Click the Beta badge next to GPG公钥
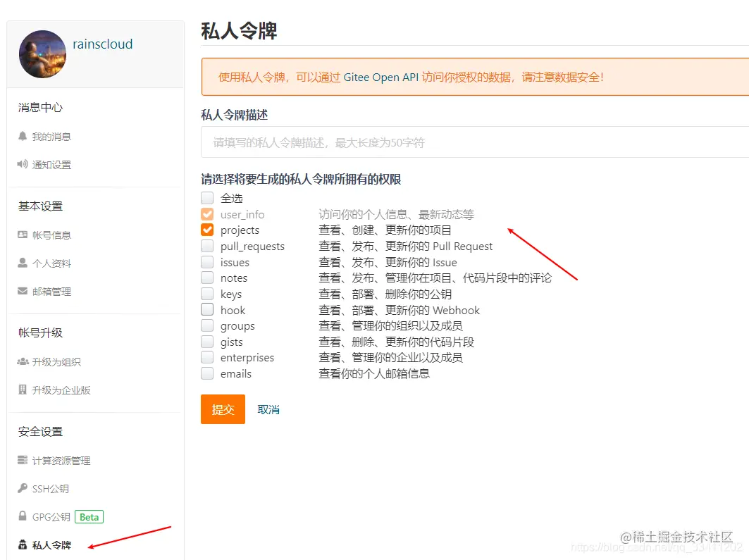The image size is (749, 560). [89, 517]
